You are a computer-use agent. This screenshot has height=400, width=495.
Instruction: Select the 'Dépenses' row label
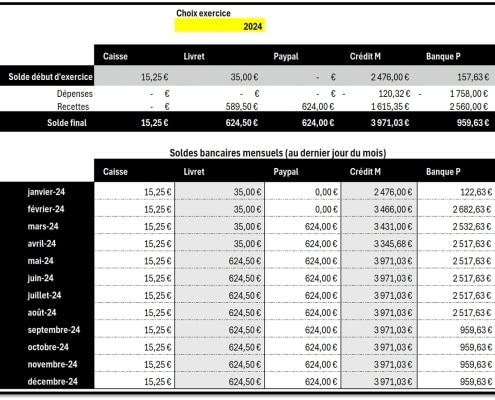[75, 94]
